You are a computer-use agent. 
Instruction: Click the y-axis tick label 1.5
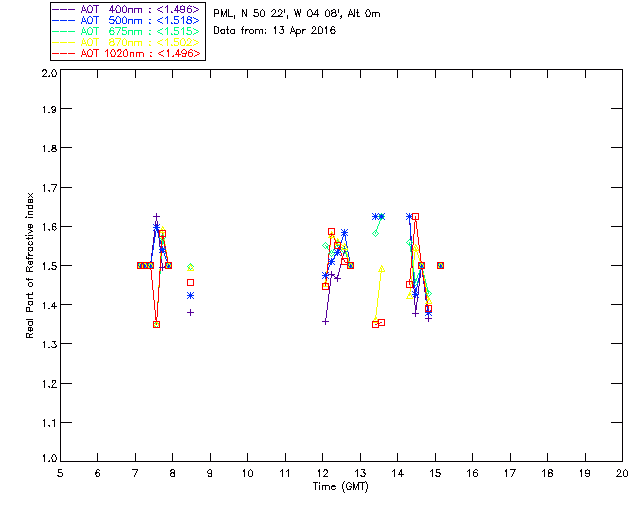pos(49,266)
